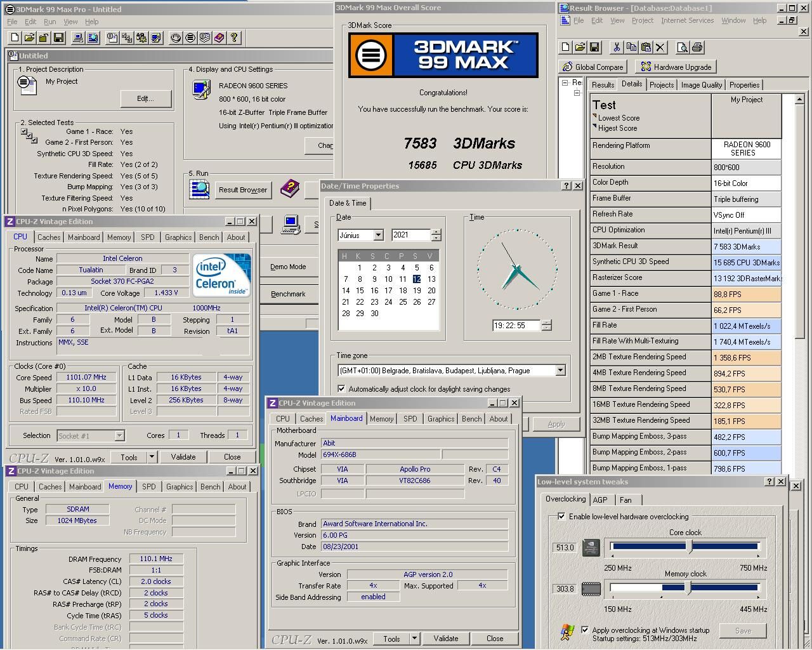Open Run menu in 3DMark 99 Max Pro
Image resolution: width=812 pixels, height=650 pixels.
(49, 22)
